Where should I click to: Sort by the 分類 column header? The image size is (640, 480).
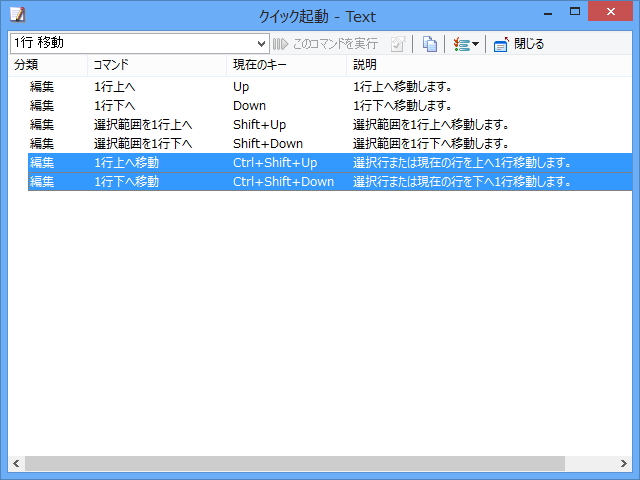[x=48, y=65]
